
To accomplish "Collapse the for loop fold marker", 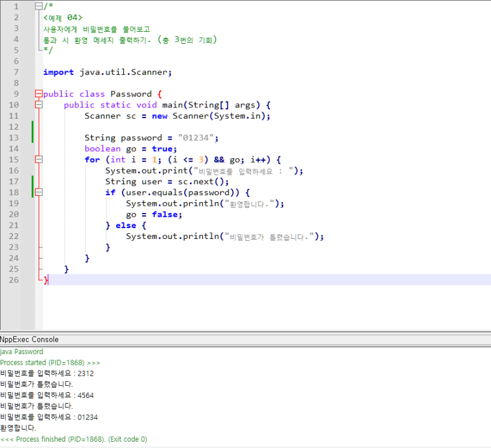I will click(39, 160).
